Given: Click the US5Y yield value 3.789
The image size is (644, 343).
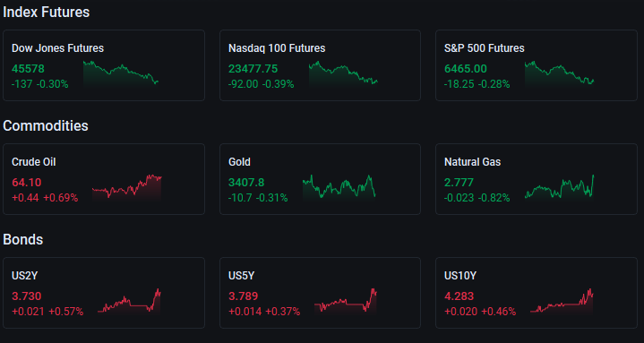Looking at the screenshot, I should click(243, 296).
